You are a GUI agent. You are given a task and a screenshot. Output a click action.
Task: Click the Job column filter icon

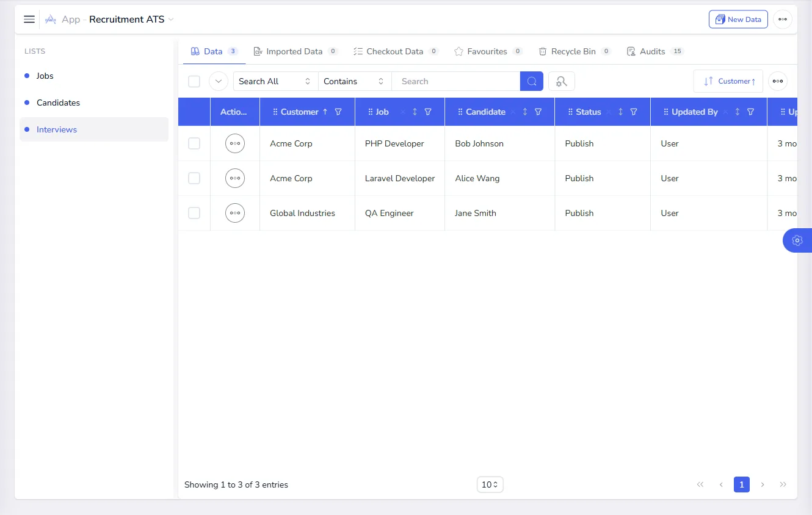tap(428, 112)
